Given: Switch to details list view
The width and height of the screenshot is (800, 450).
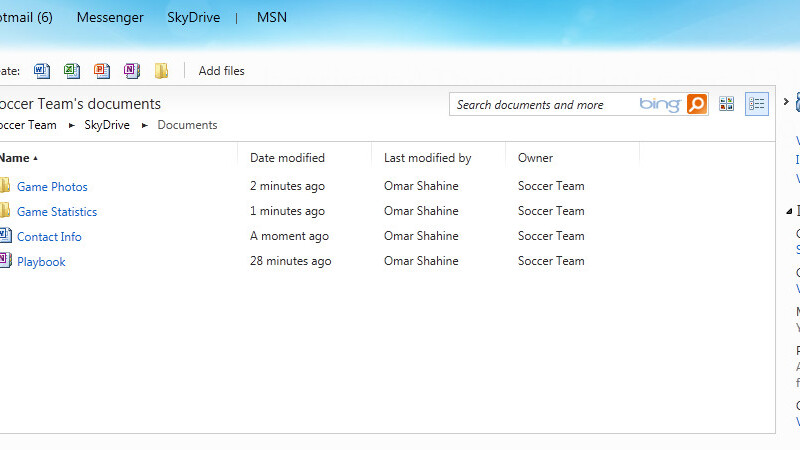Looking at the screenshot, I should (x=757, y=104).
